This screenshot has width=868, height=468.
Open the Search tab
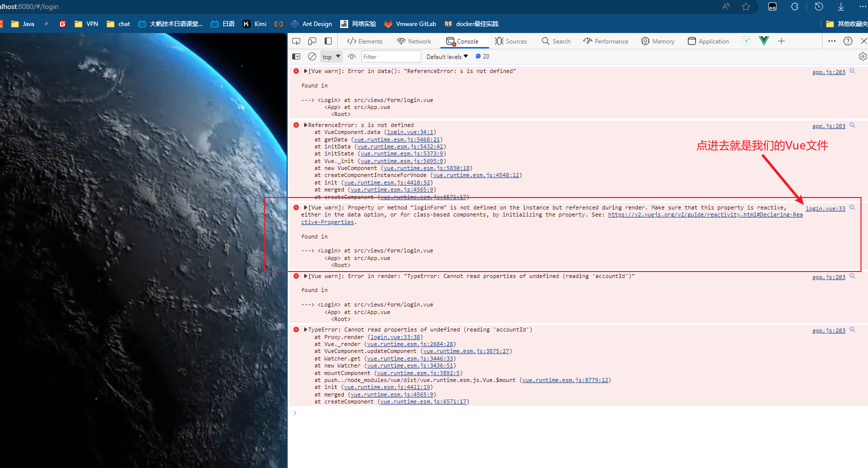click(x=556, y=41)
